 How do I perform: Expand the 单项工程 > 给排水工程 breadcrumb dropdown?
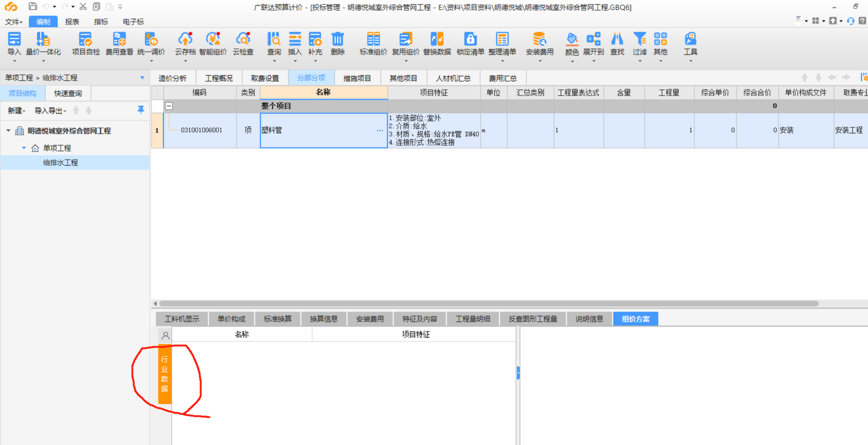click(142, 78)
